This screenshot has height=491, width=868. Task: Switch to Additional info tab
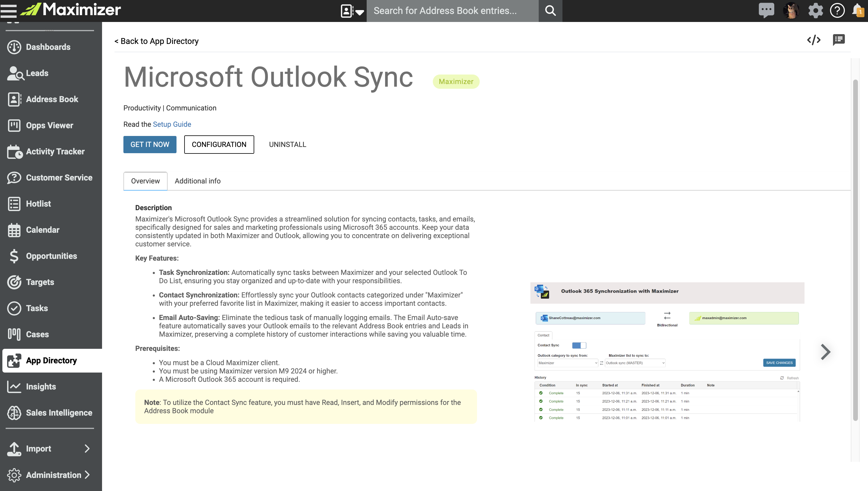[x=198, y=181]
